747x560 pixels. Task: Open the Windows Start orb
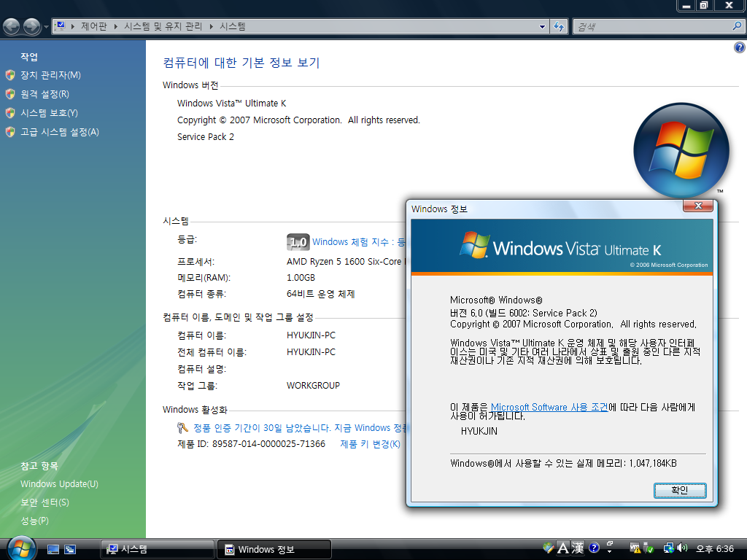tap(22, 548)
